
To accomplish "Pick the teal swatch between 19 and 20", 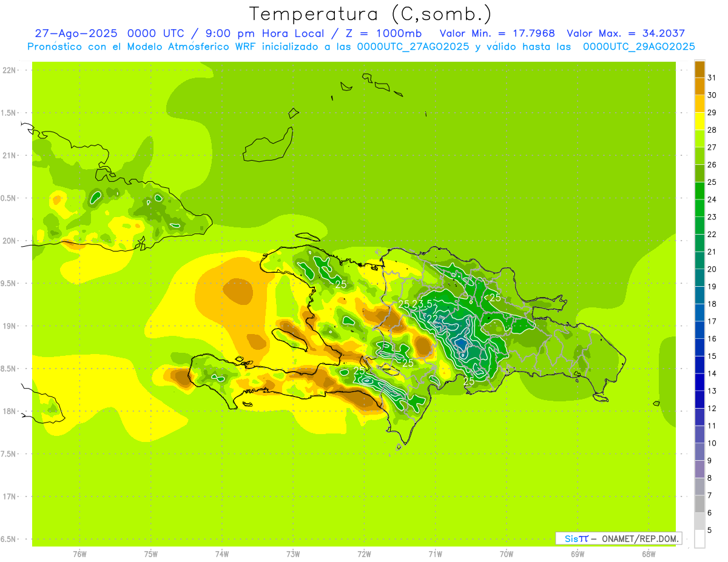I will (x=699, y=278).
